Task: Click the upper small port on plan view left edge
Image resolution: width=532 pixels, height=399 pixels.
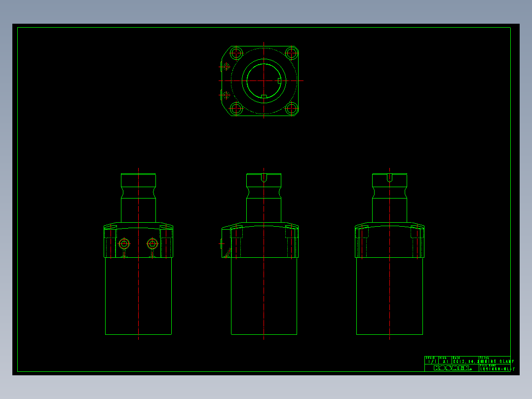Action: pyautogui.click(x=227, y=67)
